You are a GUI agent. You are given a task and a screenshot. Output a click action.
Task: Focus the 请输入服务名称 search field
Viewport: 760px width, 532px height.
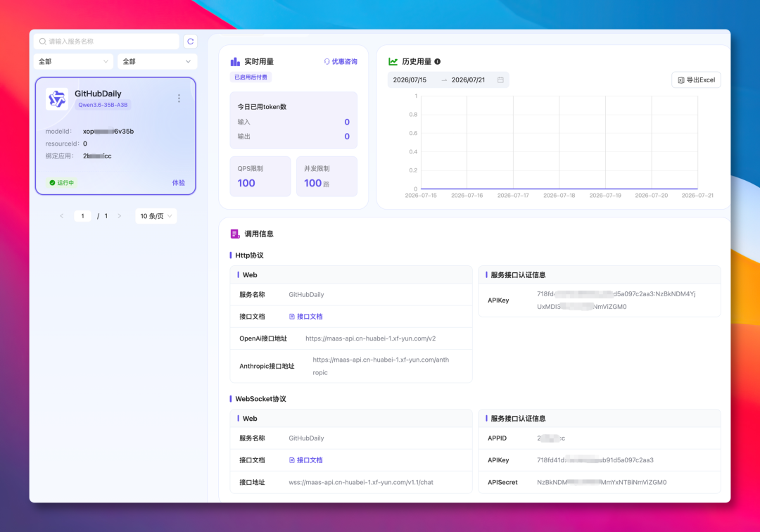(107, 42)
